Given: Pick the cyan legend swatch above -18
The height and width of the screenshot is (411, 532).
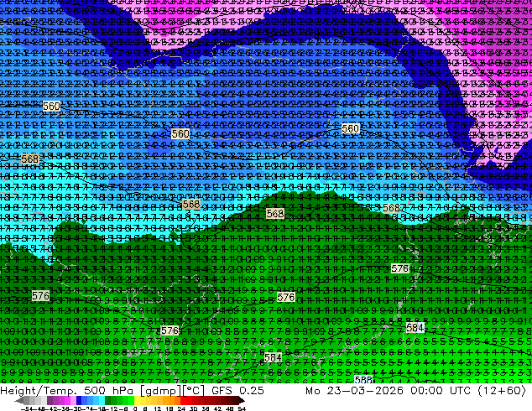Looking at the screenshot, I should point(102,400).
